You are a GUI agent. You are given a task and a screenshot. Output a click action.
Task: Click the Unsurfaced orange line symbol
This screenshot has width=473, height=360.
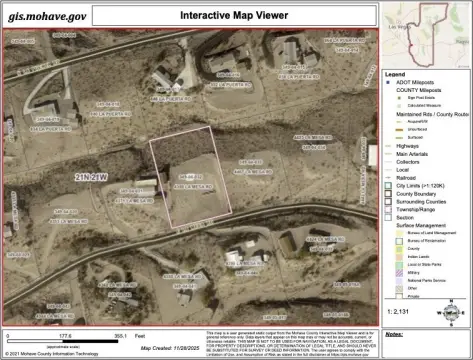(399, 129)
